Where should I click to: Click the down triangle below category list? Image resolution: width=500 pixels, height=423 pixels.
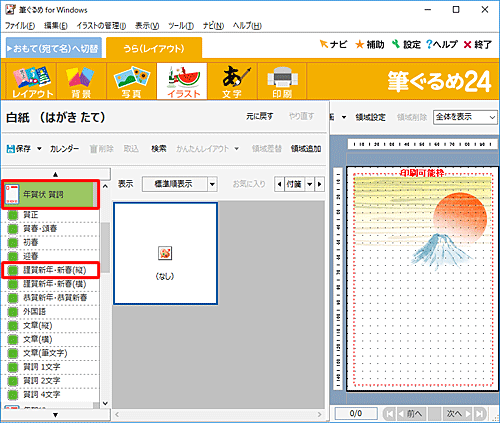56,415
